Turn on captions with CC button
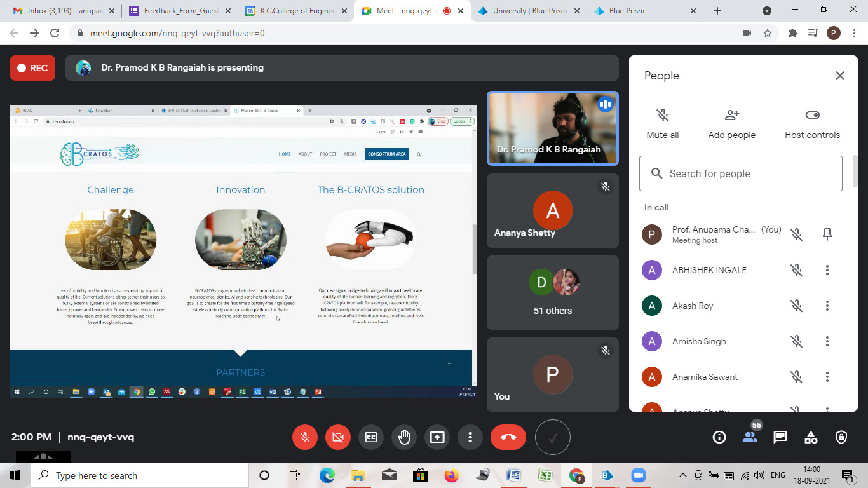868x488 pixels. coord(371,437)
